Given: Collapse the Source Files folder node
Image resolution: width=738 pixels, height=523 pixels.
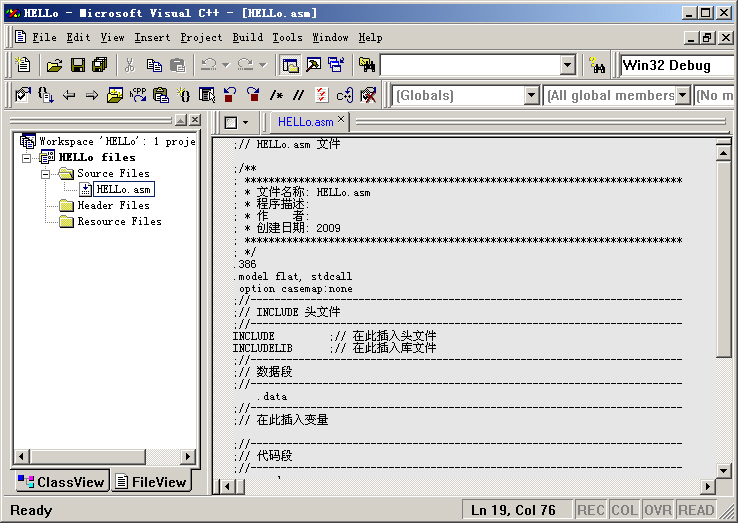Looking at the screenshot, I should click(46, 174).
